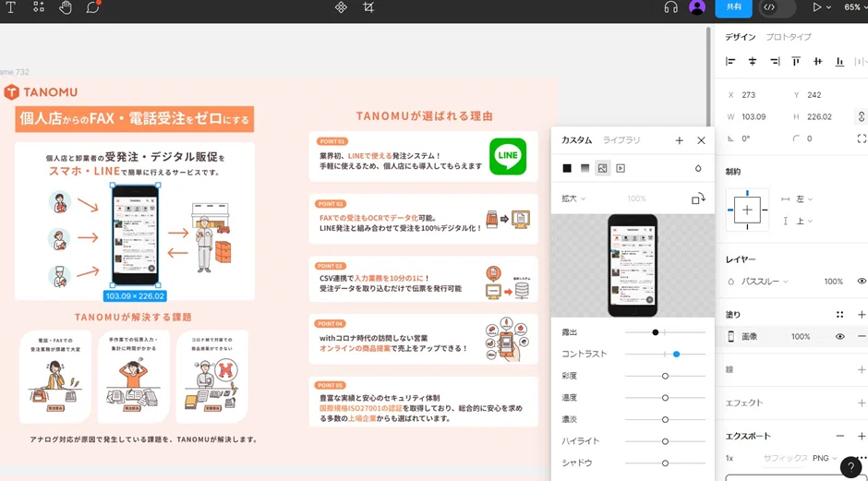Viewport: 868px width, 481px height.
Task: Remove the 画像 fill
Action: point(862,337)
